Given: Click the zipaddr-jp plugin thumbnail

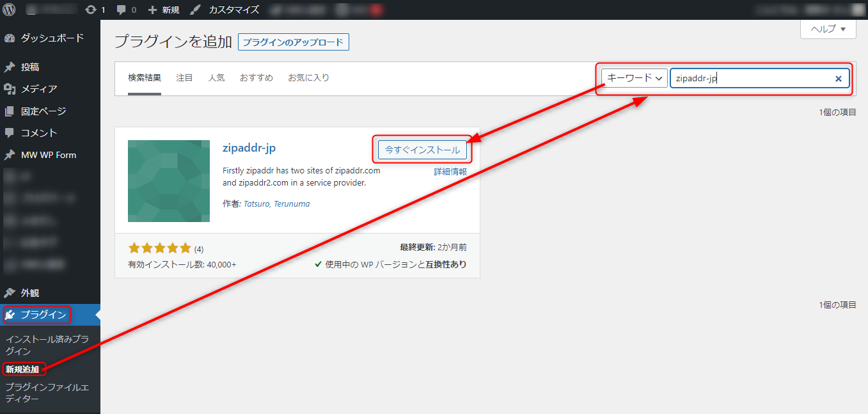Looking at the screenshot, I should [168, 181].
